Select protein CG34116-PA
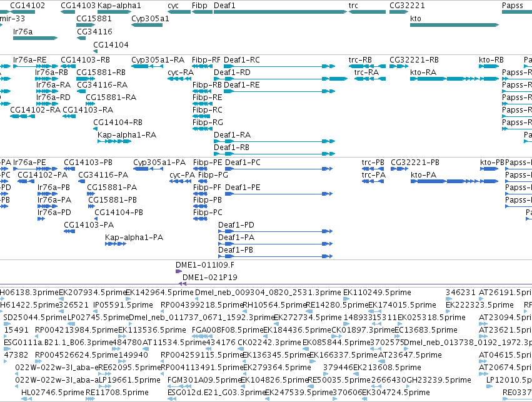Image resolution: width=532 pixels, height=402 pixels. point(103,174)
